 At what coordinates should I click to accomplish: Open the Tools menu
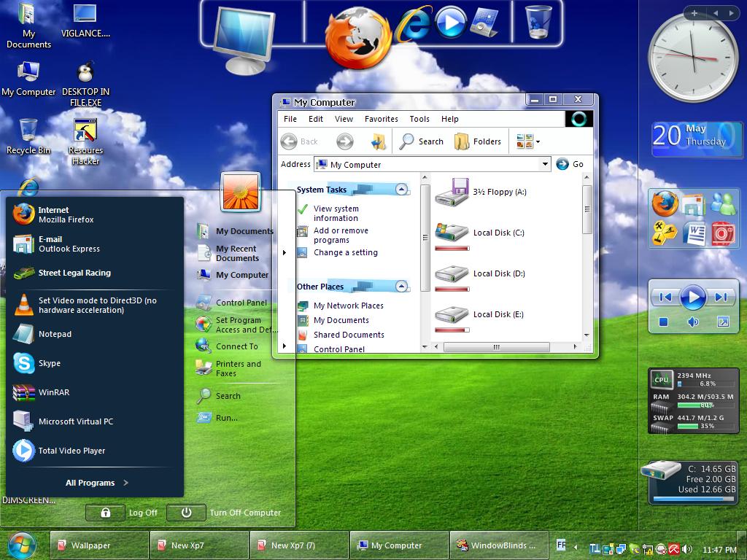(x=419, y=119)
